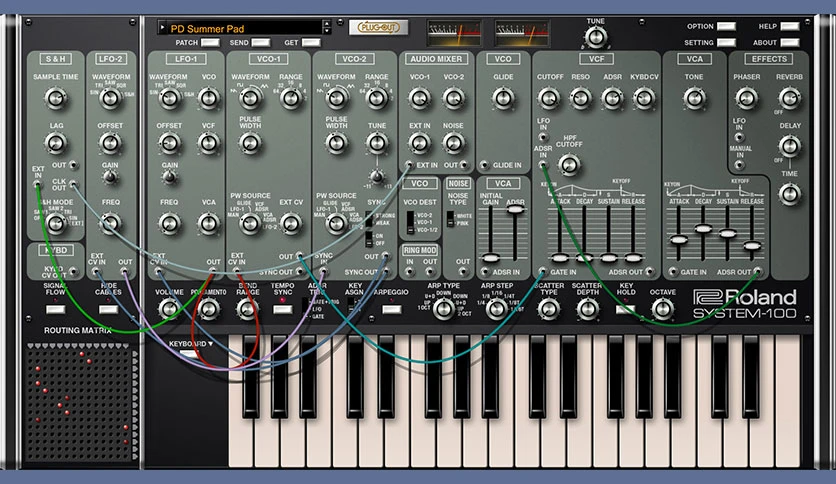Screen dimensions: 836x484
Task: Click the Audio Mixer NOISE level knob
Action: [453, 143]
